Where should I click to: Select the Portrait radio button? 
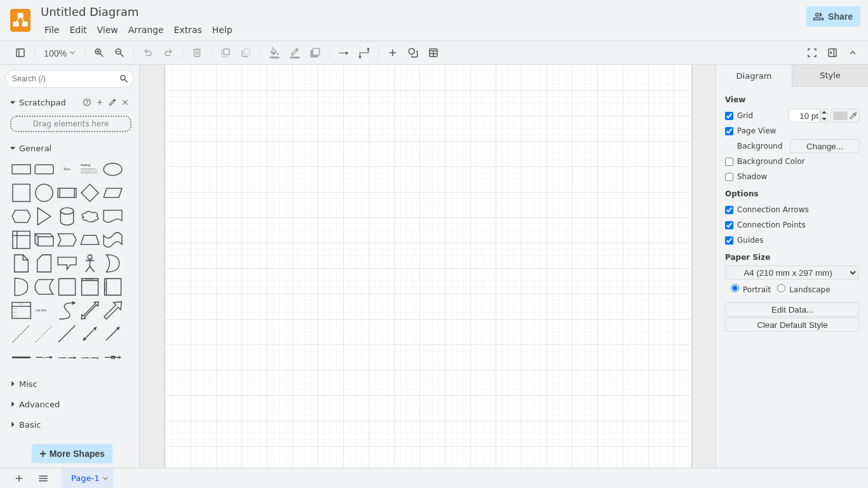click(x=735, y=288)
